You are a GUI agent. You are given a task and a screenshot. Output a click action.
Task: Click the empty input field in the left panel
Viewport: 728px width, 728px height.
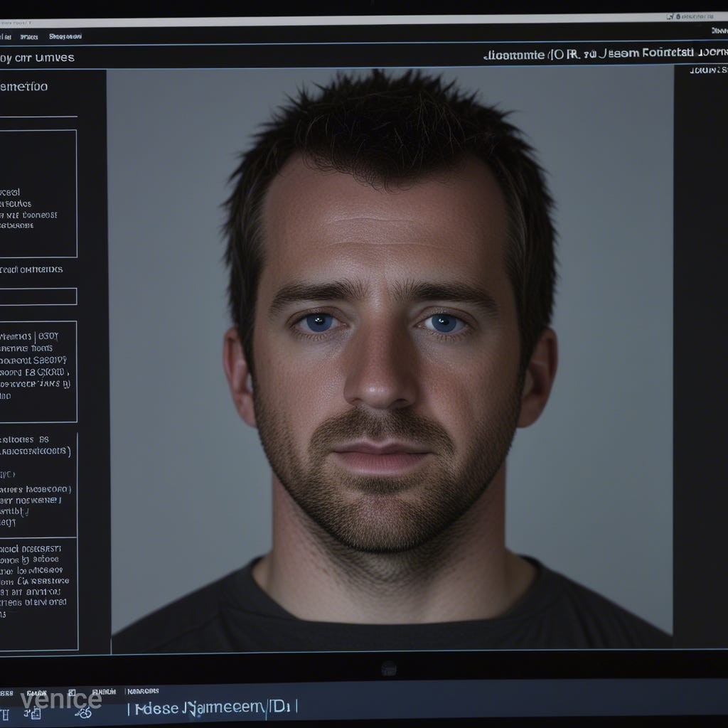(x=38, y=296)
